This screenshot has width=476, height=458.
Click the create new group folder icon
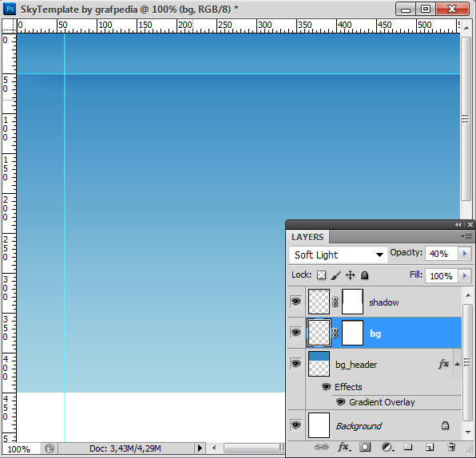[x=407, y=447]
